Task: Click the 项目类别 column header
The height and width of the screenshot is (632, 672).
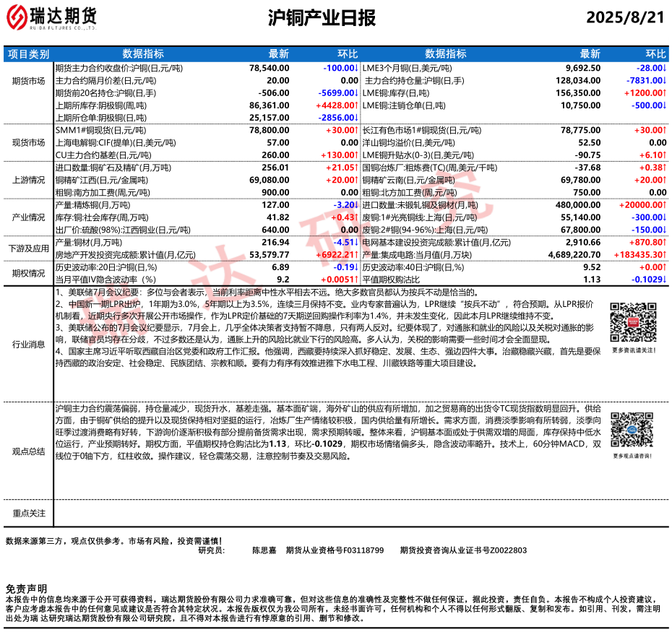Action: [29, 54]
